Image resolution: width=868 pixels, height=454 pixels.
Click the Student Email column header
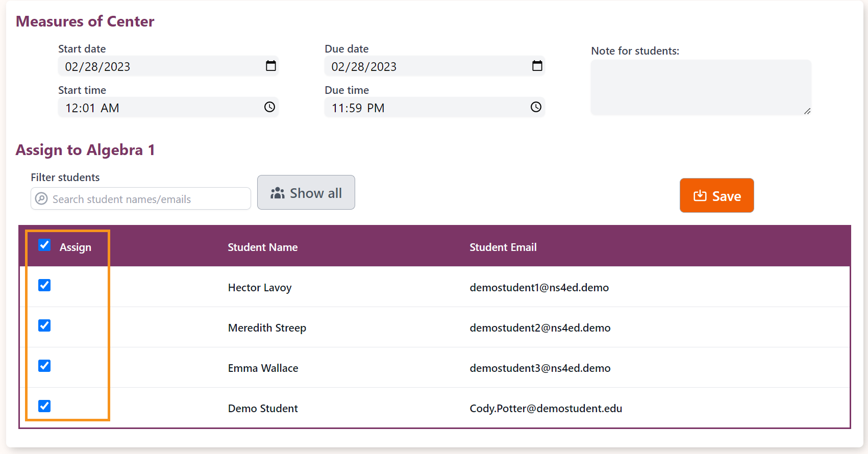pyautogui.click(x=503, y=247)
